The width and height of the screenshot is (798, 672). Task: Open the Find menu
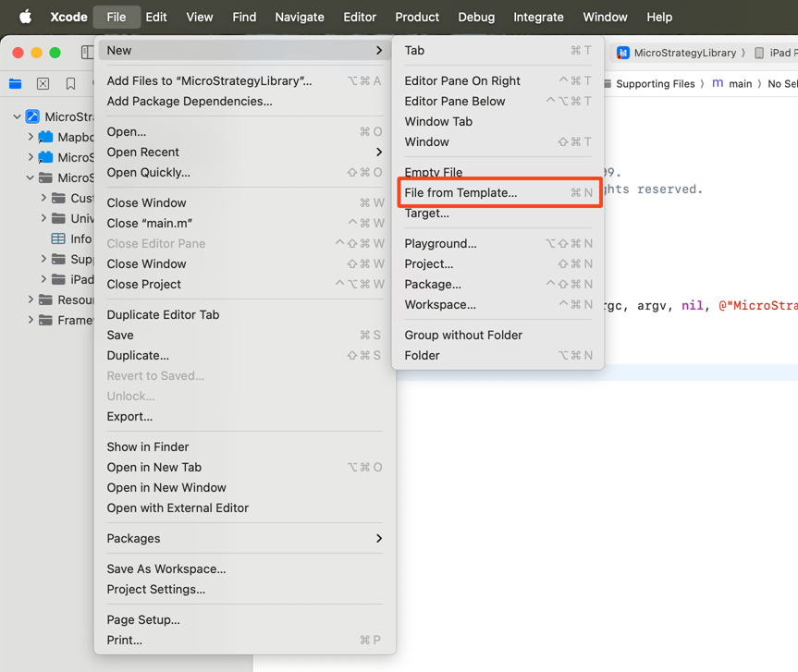(x=244, y=17)
